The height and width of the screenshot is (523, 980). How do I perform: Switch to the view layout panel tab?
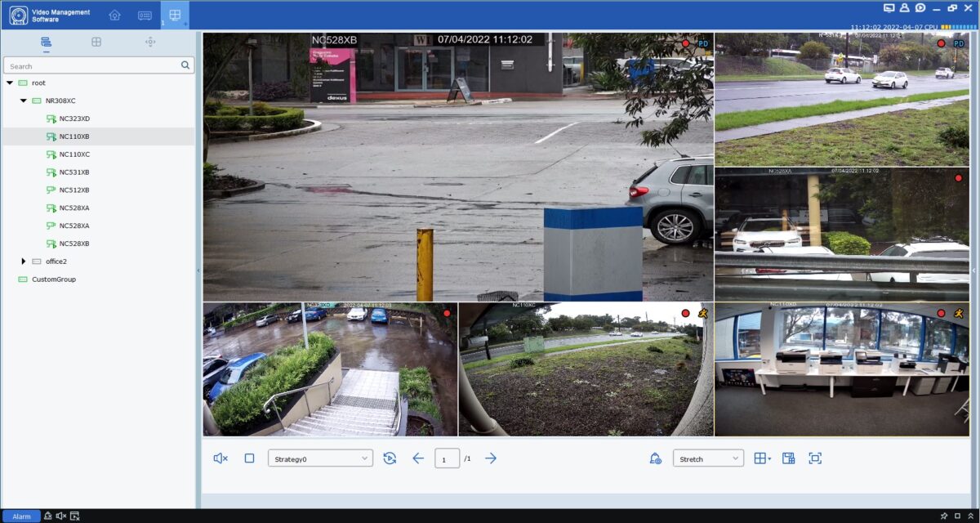point(96,42)
